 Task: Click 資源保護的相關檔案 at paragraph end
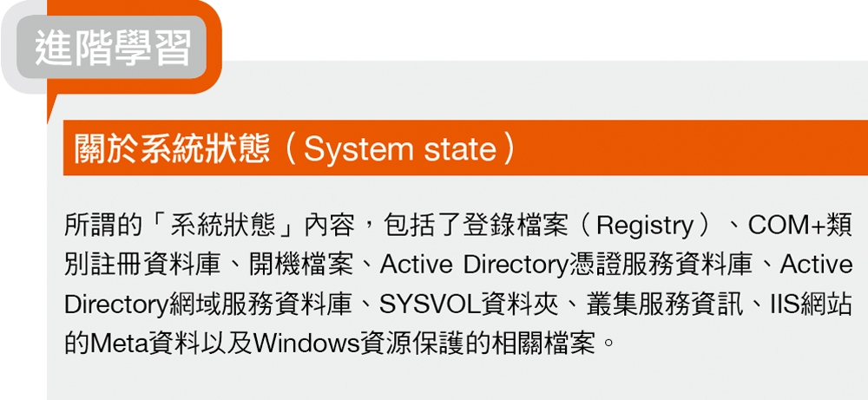tap(477, 344)
